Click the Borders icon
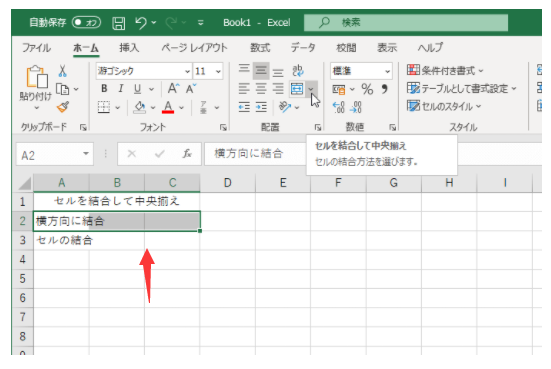This screenshot has width=551, height=369. 104,107
